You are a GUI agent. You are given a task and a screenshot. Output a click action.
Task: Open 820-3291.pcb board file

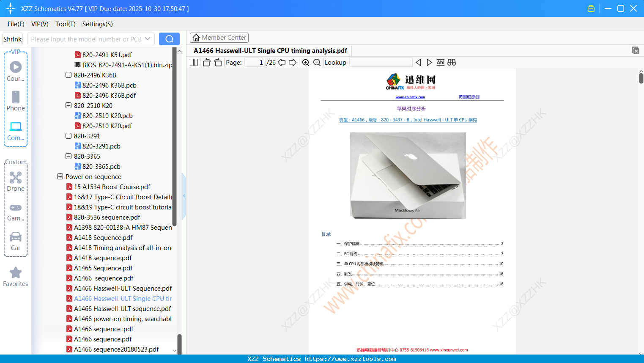tap(97, 146)
